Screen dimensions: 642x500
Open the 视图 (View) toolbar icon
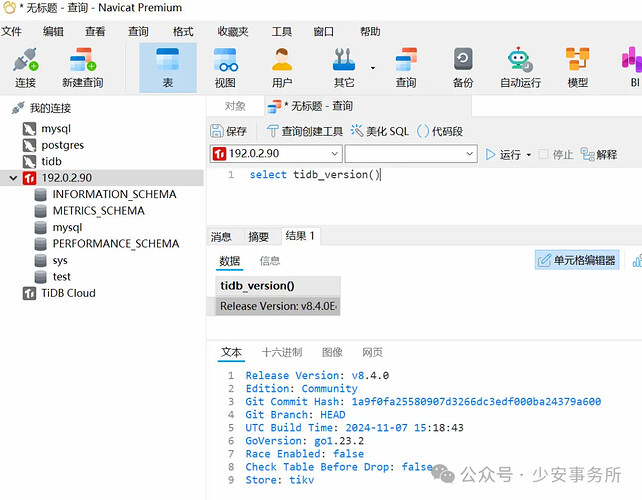[225, 68]
